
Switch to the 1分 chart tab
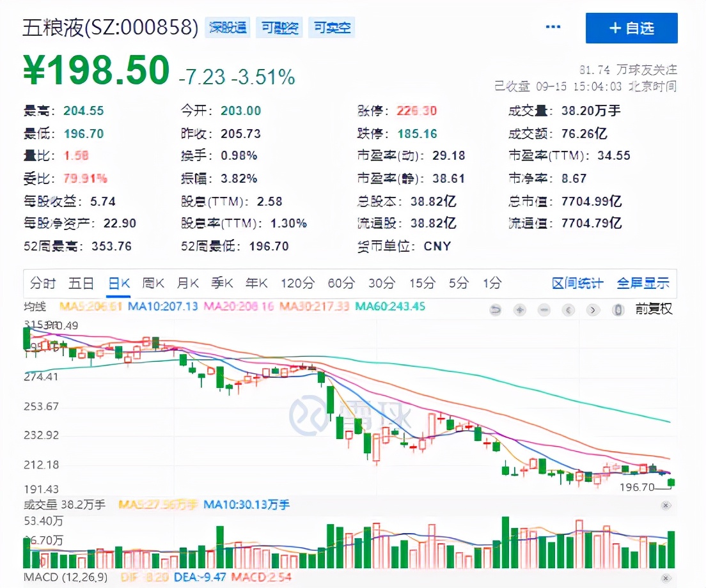click(x=492, y=283)
